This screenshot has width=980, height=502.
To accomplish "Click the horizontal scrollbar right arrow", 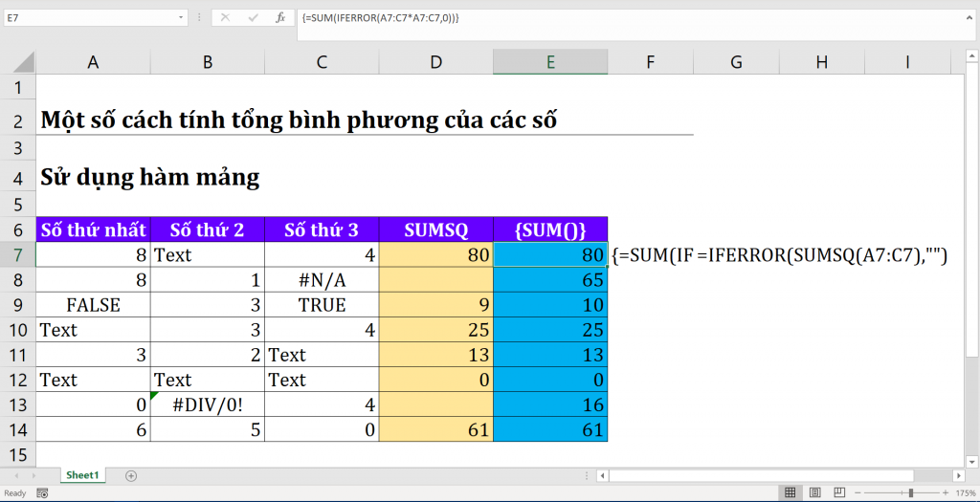I will 957,475.
